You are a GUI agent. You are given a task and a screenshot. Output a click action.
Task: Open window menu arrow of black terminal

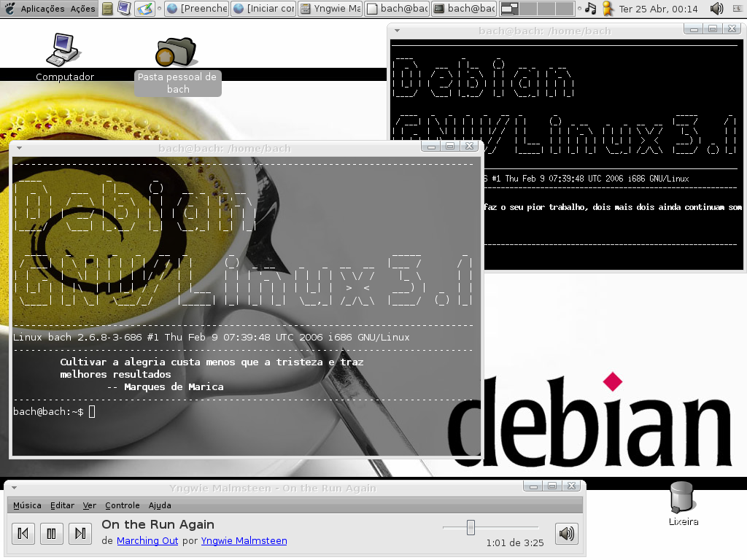point(396,31)
